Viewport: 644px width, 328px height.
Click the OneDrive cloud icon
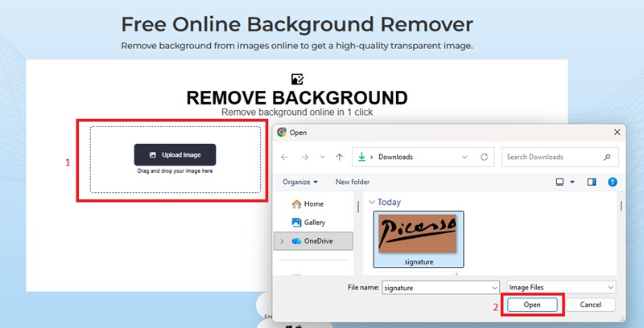pos(296,241)
